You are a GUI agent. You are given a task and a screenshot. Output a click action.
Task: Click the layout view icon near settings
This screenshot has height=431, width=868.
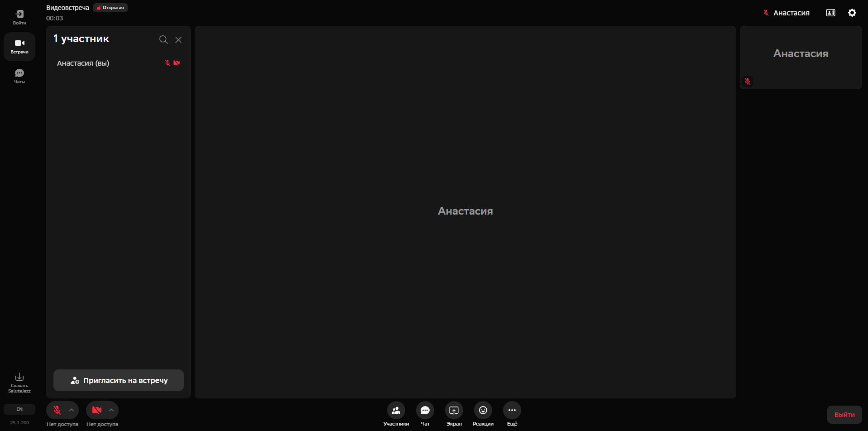coord(830,13)
